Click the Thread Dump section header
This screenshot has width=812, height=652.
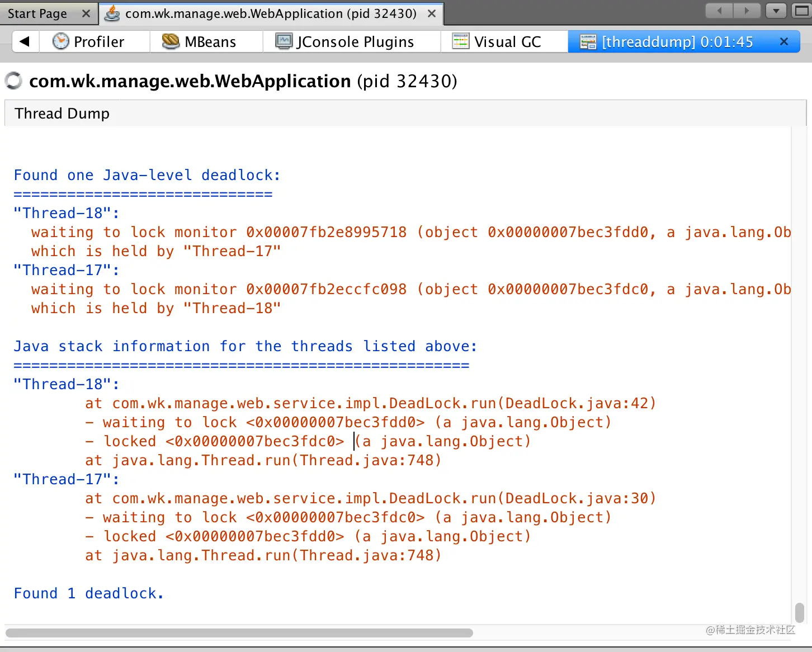click(x=405, y=113)
